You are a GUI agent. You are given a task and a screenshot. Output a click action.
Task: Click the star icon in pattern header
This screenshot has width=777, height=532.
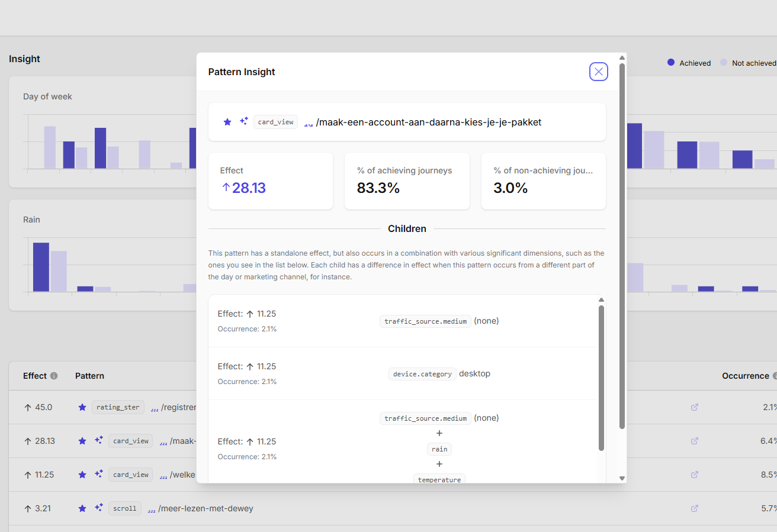(x=227, y=122)
